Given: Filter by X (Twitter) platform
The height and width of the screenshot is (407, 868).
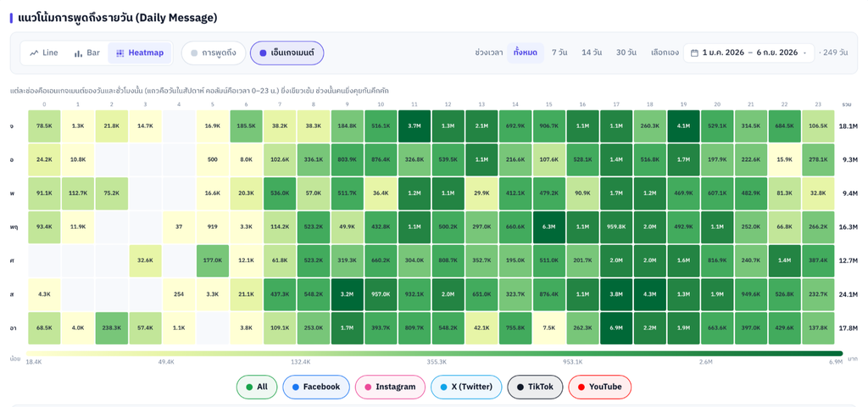Looking at the screenshot, I should pyautogui.click(x=466, y=387).
